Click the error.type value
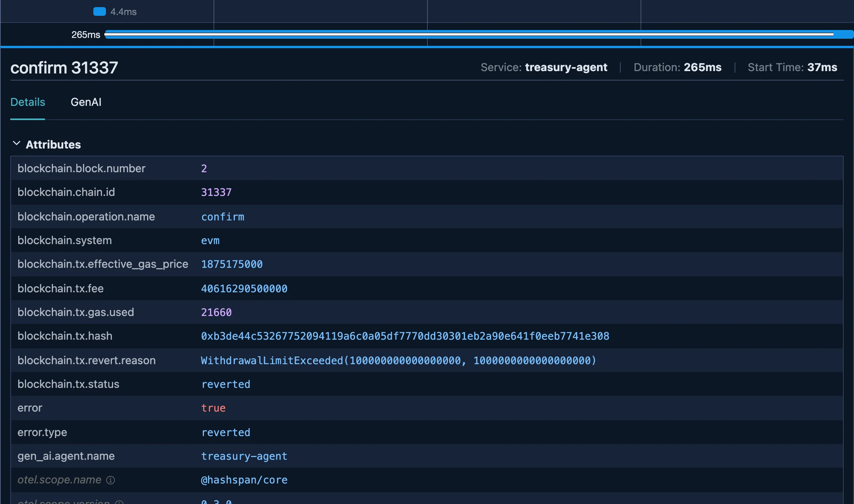Image resolution: width=854 pixels, height=504 pixels. 226,433
